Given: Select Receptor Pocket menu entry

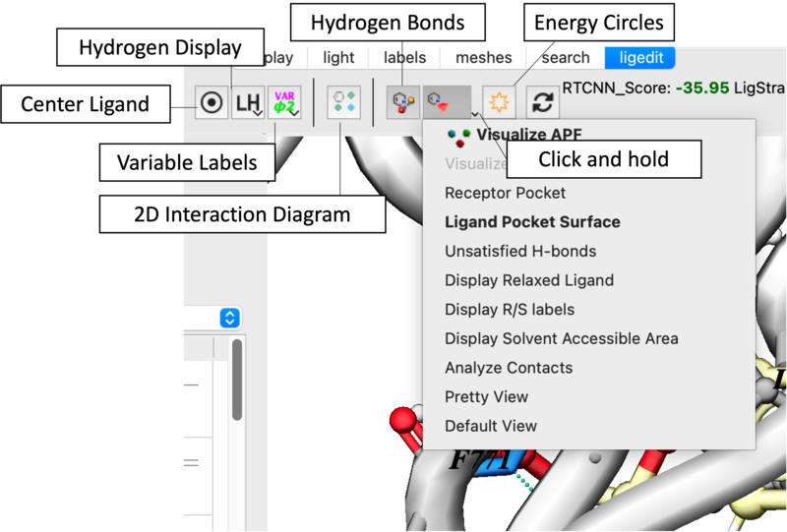Looking at the screenshot, I should (x=505, y=193).
